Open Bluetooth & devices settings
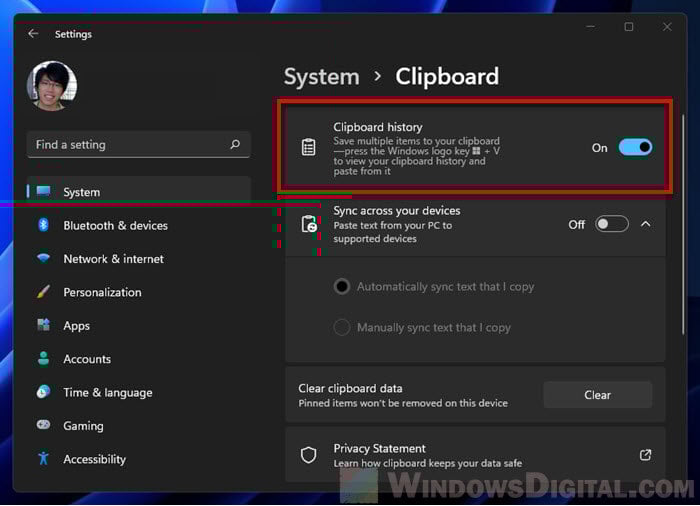This screenshot has width=700, height=506. point(138,226)
